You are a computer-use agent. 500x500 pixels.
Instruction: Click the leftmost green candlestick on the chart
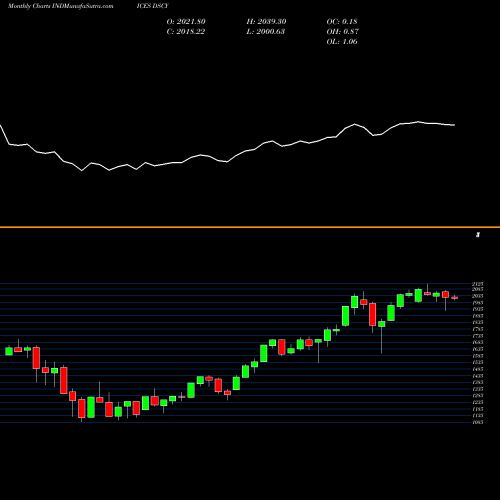click(9, 351)
